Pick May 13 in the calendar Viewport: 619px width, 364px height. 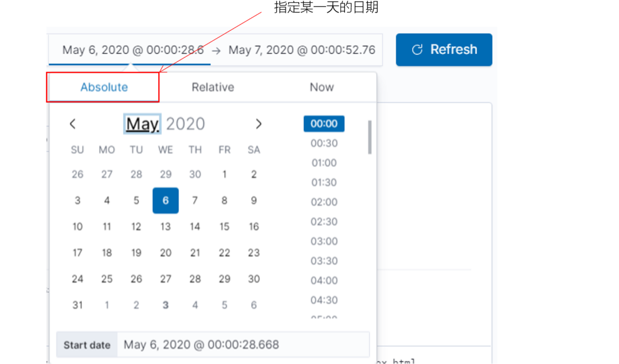166,226
